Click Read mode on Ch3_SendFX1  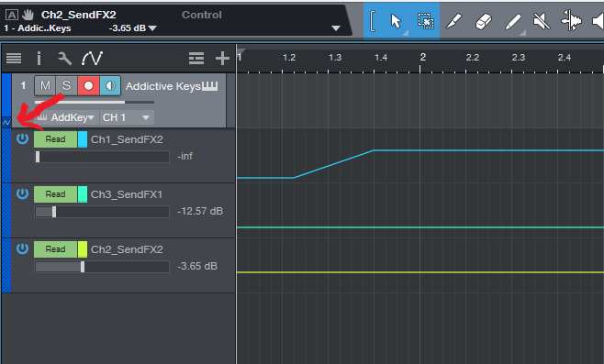click(55, 194)
